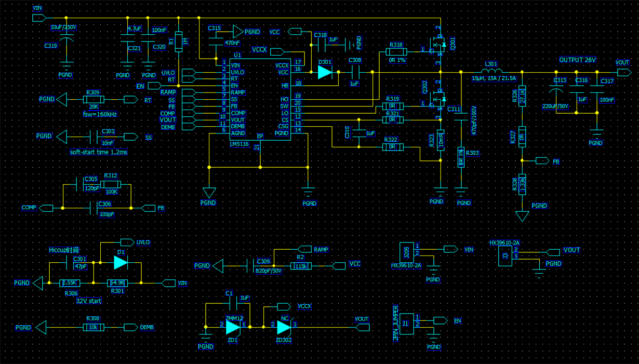Click the '470pF/100V' value label

473,121
